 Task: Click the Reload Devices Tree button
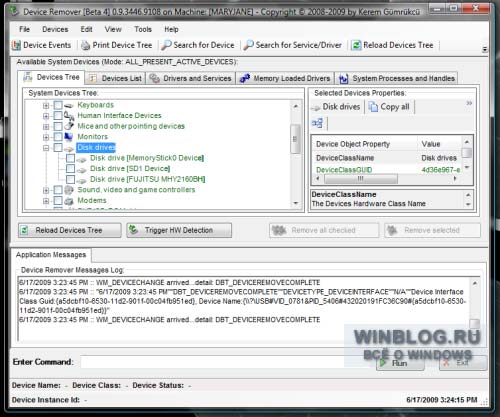(x=70, y=230)
